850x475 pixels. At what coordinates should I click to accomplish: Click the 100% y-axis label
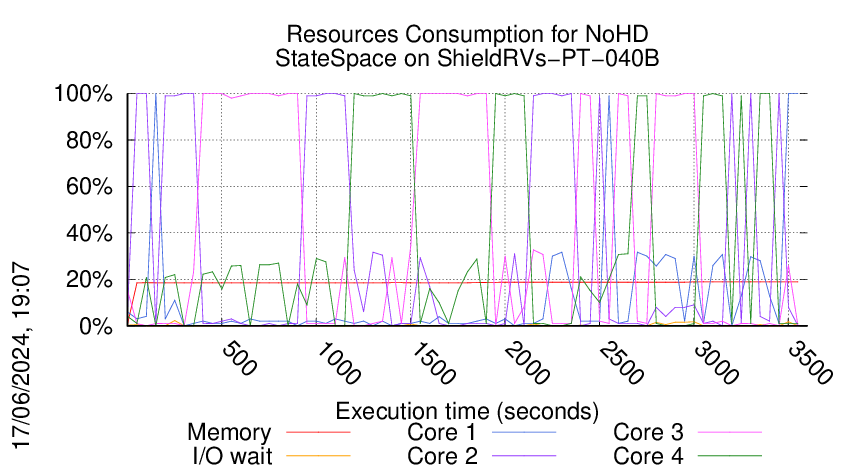(83, 94)
